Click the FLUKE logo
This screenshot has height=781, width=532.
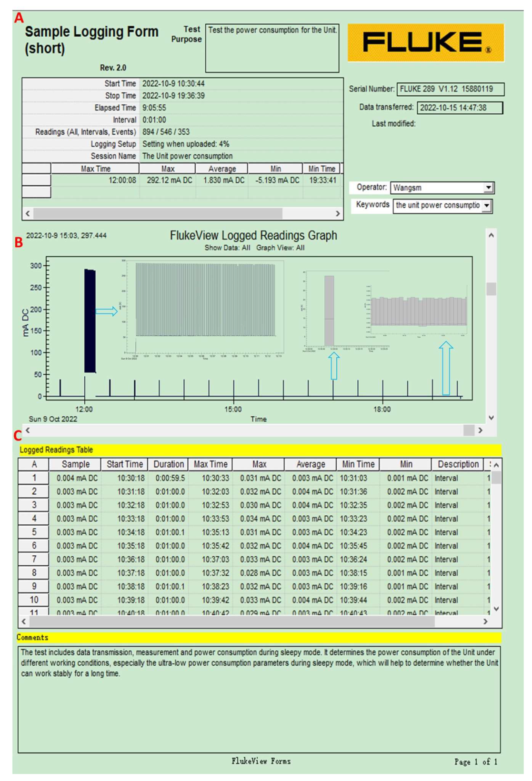[x=425, y=43]
